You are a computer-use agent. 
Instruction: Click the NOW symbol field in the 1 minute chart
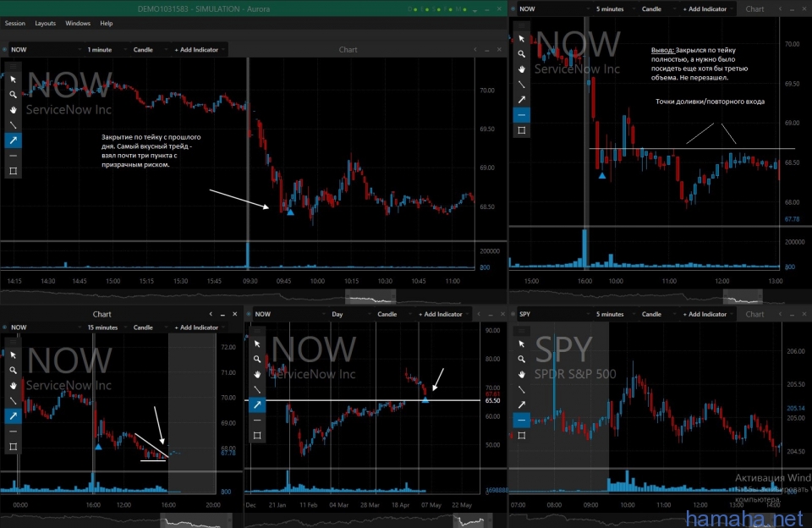[x=46, y=50]
